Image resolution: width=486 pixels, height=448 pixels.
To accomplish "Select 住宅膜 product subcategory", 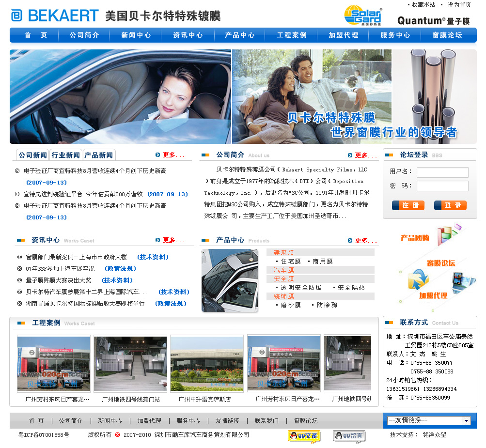I will coord(291,261).
